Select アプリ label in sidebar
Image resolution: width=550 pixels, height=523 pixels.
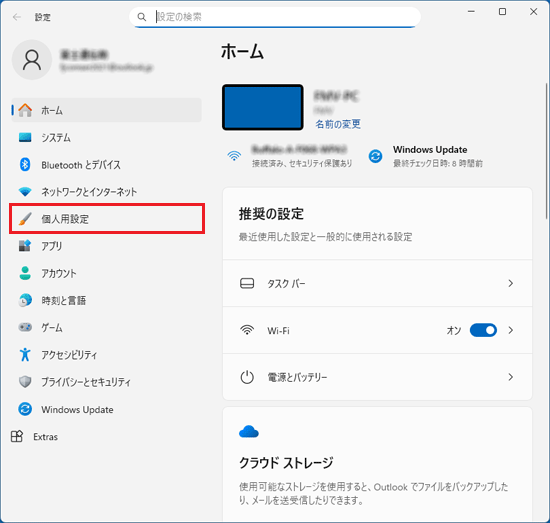[52, 246]
